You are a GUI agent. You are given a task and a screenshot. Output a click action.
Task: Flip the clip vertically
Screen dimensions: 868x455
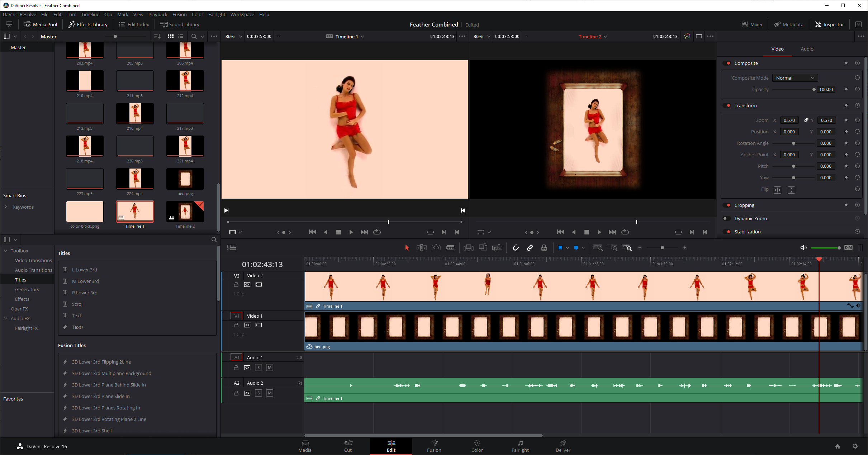pyautogui.click(x=791, y=190)
